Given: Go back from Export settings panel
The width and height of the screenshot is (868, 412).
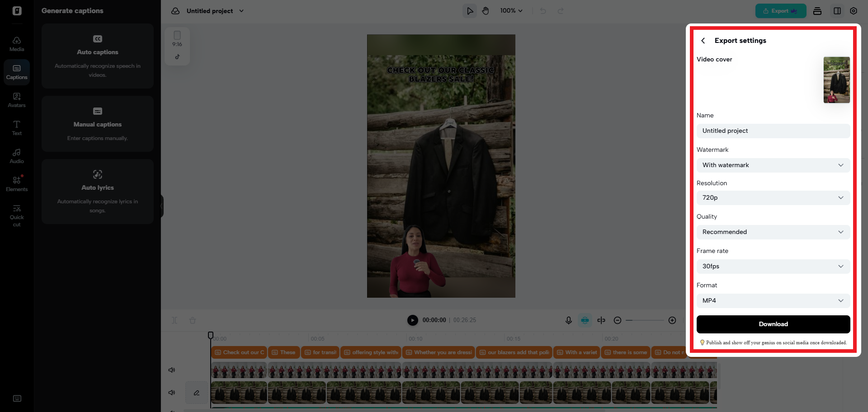Looking at the screenshot, I should point(703,41).
